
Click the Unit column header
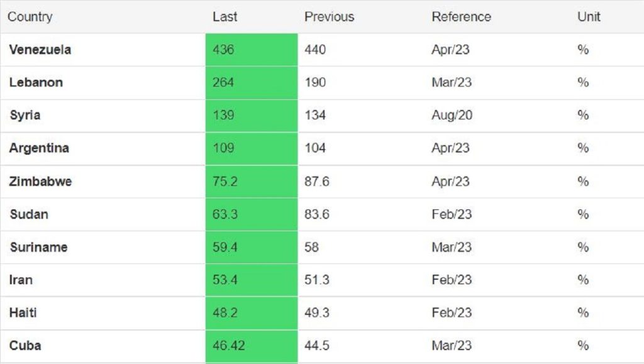589,17
